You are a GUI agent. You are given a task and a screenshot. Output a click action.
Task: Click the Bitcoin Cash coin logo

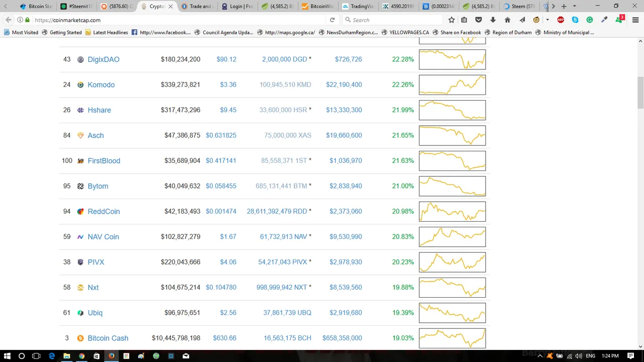point(80,338)
